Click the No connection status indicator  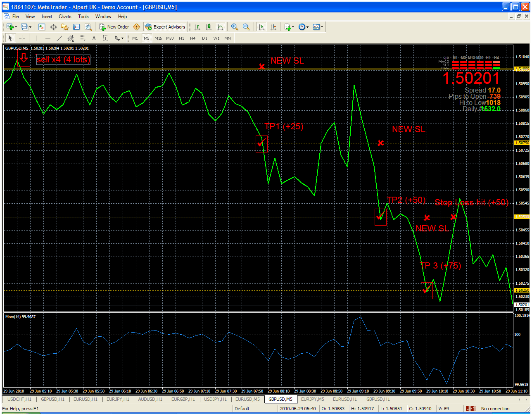(495, 409)
